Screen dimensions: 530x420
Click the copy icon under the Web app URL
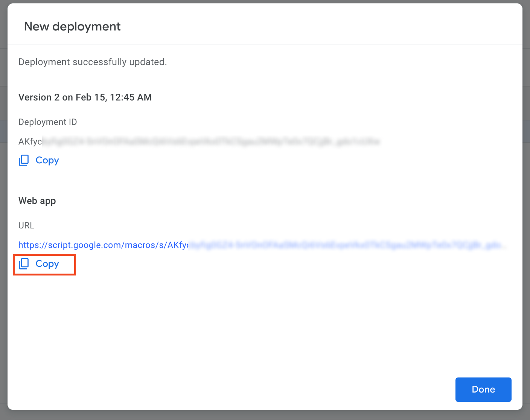[24, 264]
